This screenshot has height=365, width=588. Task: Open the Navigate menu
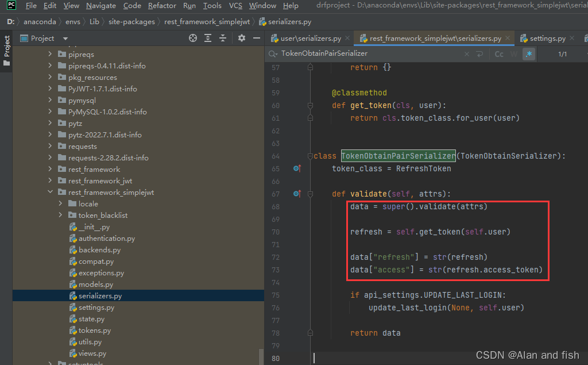tap(101, 6)
